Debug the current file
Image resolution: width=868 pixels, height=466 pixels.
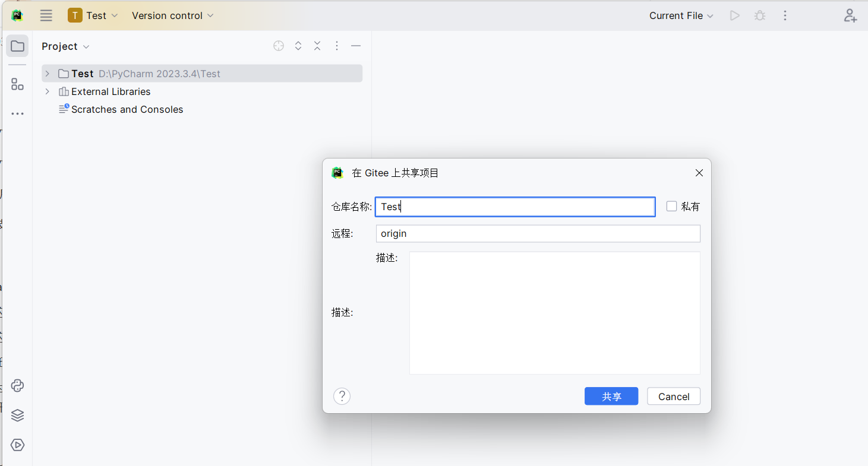[760, 16]
